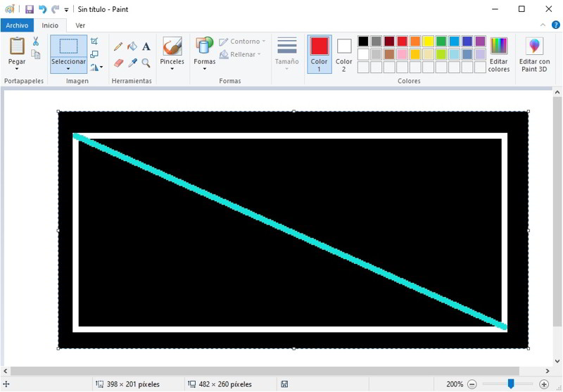Click the Magnifier tool

coord(146,63)
